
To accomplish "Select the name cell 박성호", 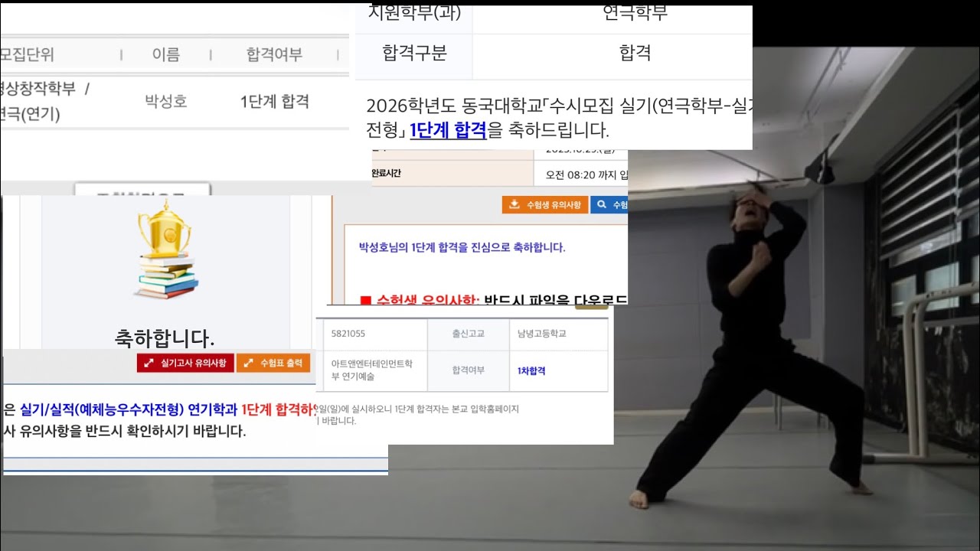I will (166, 101).
